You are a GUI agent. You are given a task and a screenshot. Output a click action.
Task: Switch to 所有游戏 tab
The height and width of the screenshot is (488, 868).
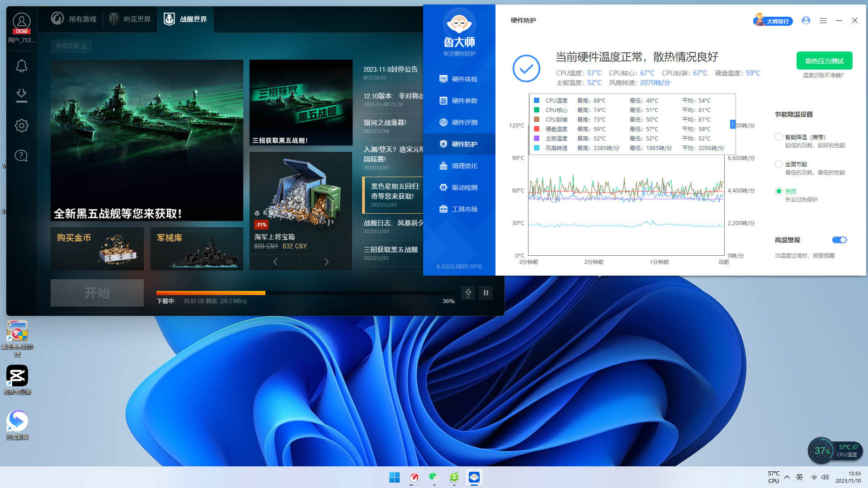[74, 19]
